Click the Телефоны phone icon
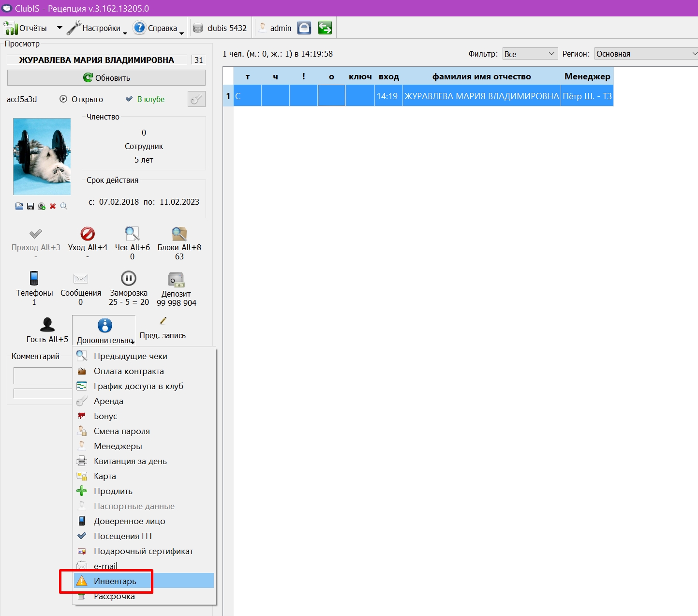 click(x=34, y=278)
